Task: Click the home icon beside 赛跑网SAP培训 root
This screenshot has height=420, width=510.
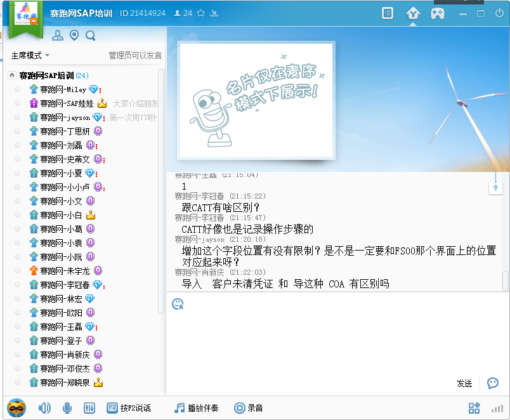Action: pyautogui.click(x=11, y=75)
